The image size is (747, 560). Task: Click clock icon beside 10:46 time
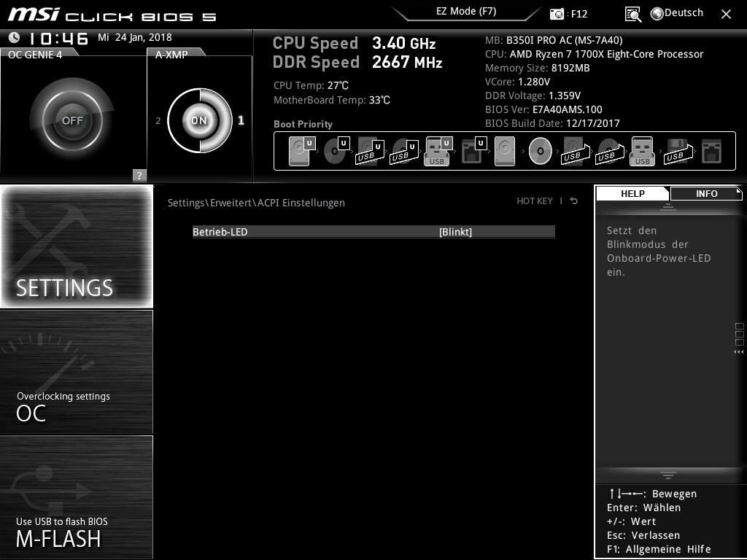[15, 37]
